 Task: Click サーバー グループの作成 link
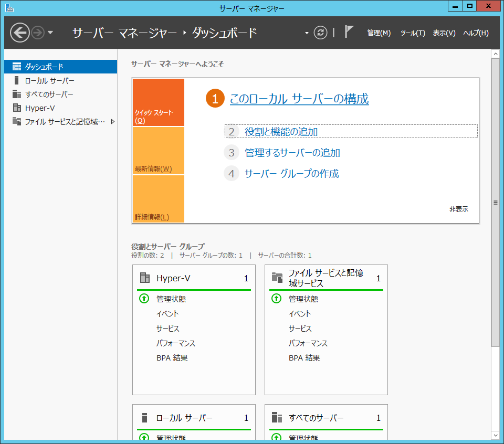[291, 174]
